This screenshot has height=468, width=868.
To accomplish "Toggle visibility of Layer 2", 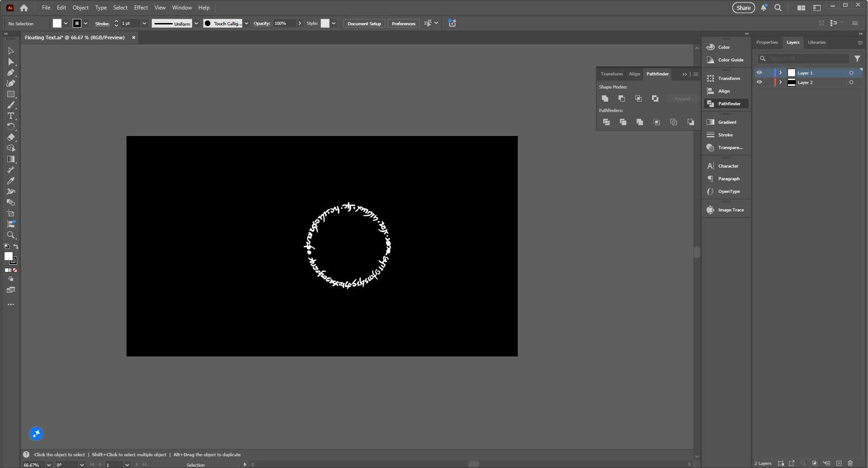I will pyautogui.click(x=759, y=82).
